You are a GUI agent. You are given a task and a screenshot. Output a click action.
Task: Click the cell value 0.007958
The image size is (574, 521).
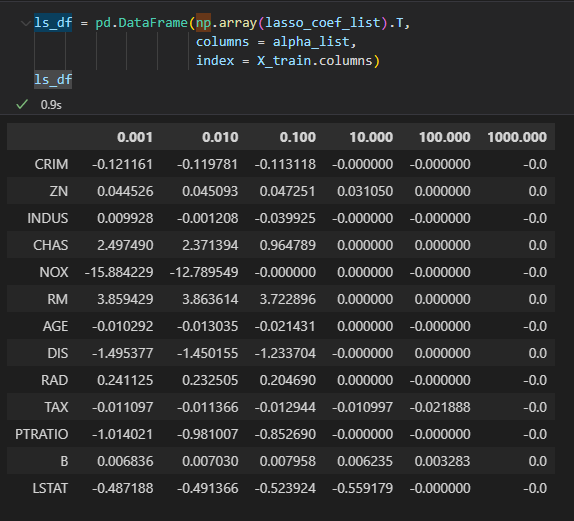coord(288,461)
